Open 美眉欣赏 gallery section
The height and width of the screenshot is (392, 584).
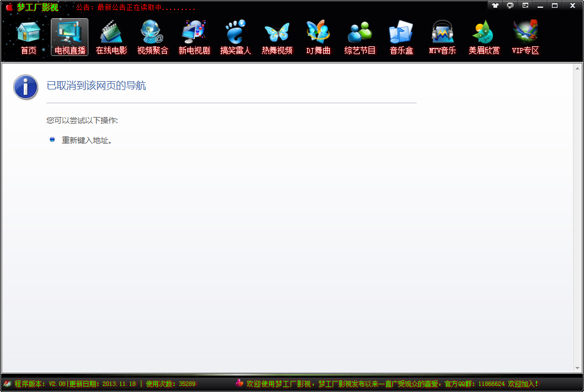click(484, 37)
